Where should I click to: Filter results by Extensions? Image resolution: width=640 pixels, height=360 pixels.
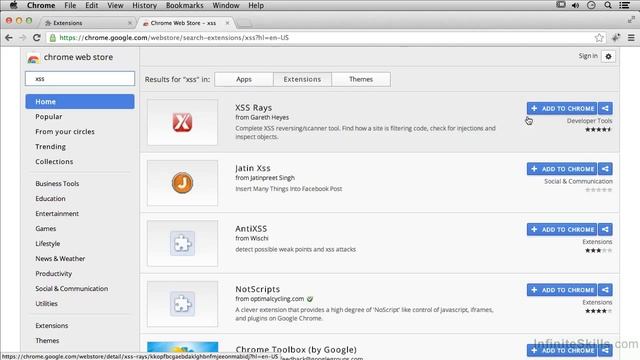point(302,79)
